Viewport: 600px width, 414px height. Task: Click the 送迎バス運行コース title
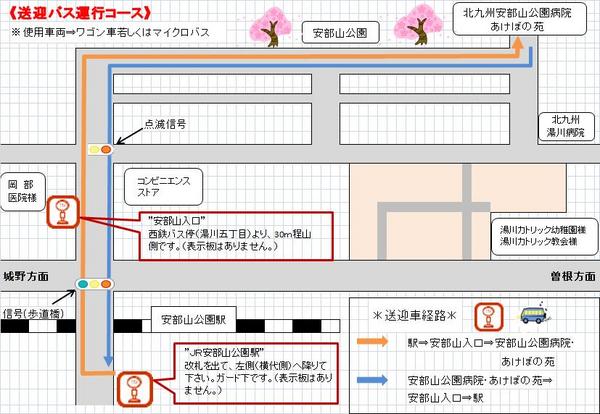click(80, 13)
